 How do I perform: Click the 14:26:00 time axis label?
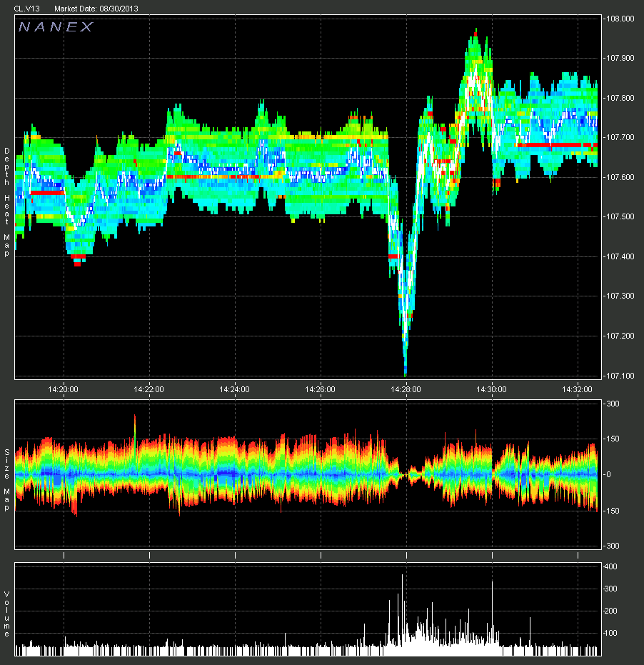tap(320, 389)
